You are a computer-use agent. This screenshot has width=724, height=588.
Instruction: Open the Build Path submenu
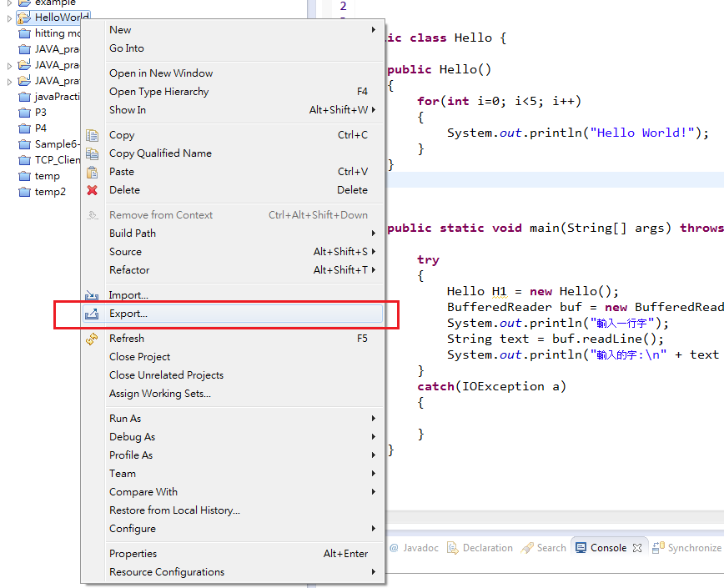[x=244, y=234]
